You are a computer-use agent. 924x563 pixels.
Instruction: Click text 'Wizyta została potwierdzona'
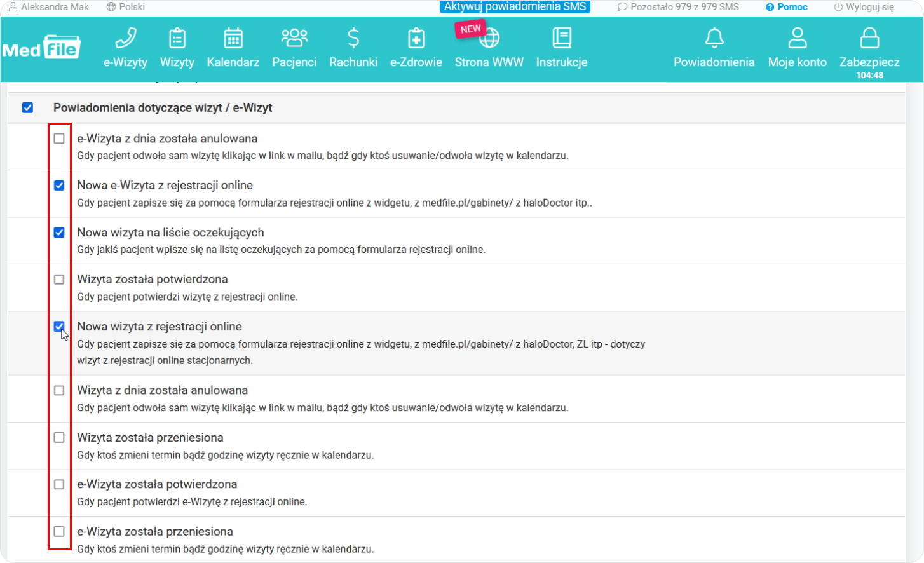[153, 280]
